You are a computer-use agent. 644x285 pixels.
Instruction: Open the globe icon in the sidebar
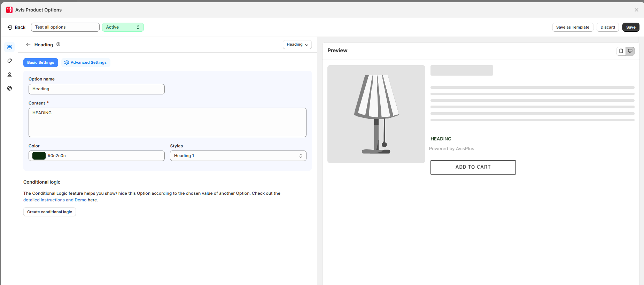point(9,88)
